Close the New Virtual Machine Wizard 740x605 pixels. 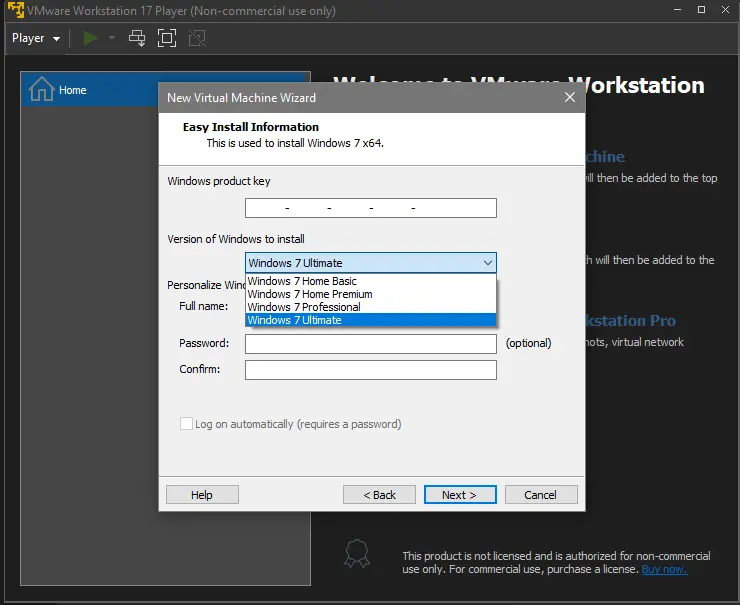click(570, 97)
